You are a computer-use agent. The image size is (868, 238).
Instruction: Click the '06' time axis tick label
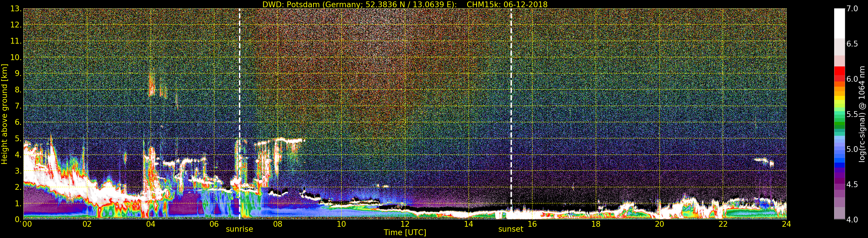(214, 224)
